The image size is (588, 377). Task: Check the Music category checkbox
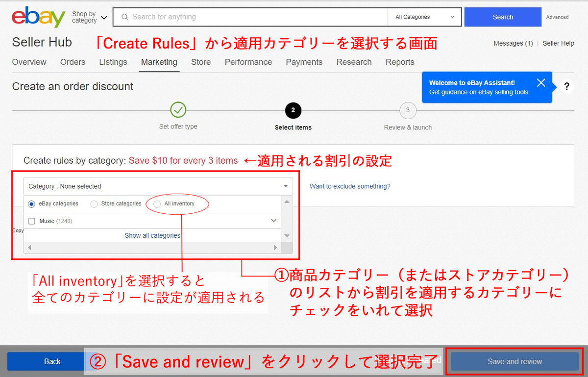click(x=32, y=221)
